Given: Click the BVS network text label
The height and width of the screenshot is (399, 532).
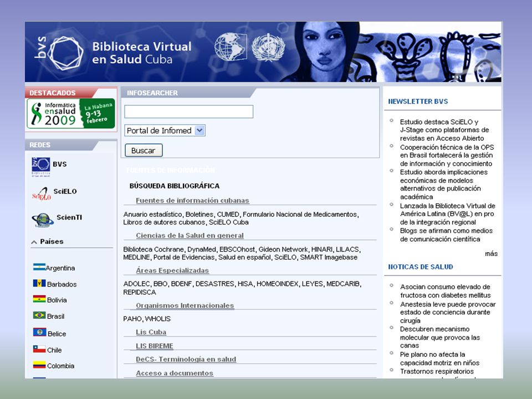Looking at the screenshot, I should click(x=60, y=164).
